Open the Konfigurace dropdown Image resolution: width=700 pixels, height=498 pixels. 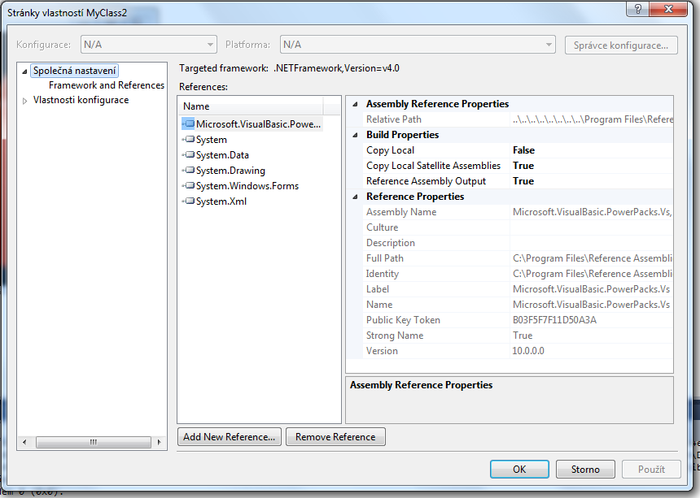tap(149, 45)
